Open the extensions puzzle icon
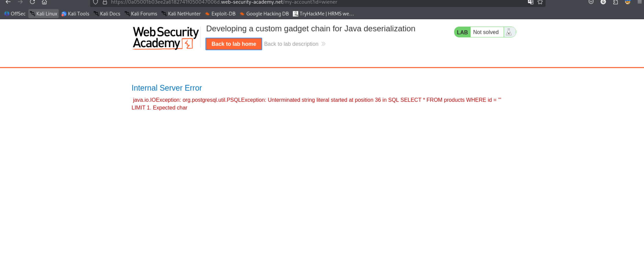Image resolution: width=644 pixels, height=263 pixels. [x=615, y=2]
